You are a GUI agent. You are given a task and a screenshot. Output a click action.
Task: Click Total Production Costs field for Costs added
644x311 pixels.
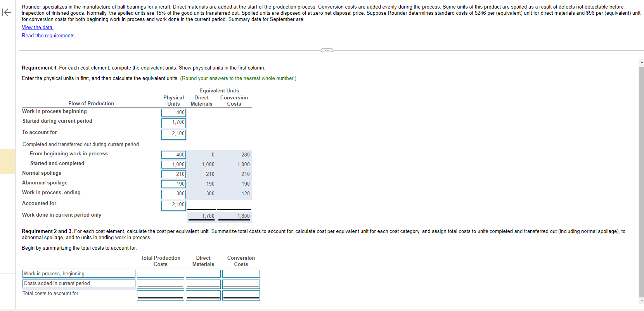161,284
